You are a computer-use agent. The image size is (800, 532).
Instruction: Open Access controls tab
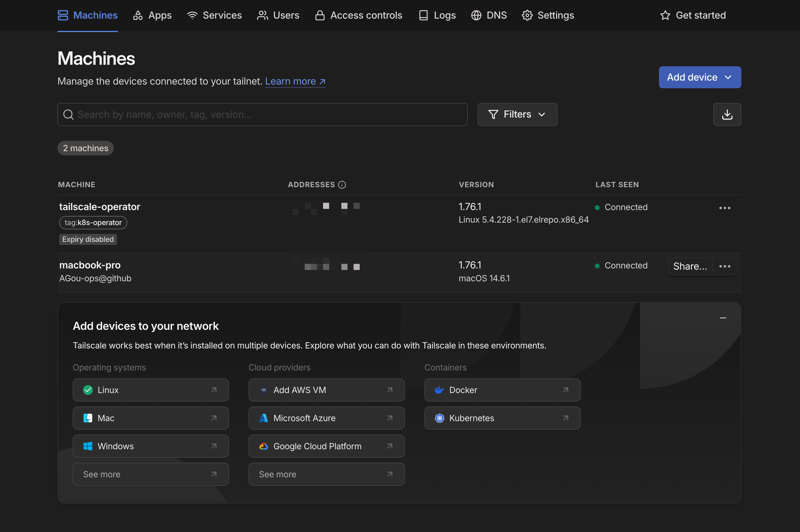tap(358, 15)
